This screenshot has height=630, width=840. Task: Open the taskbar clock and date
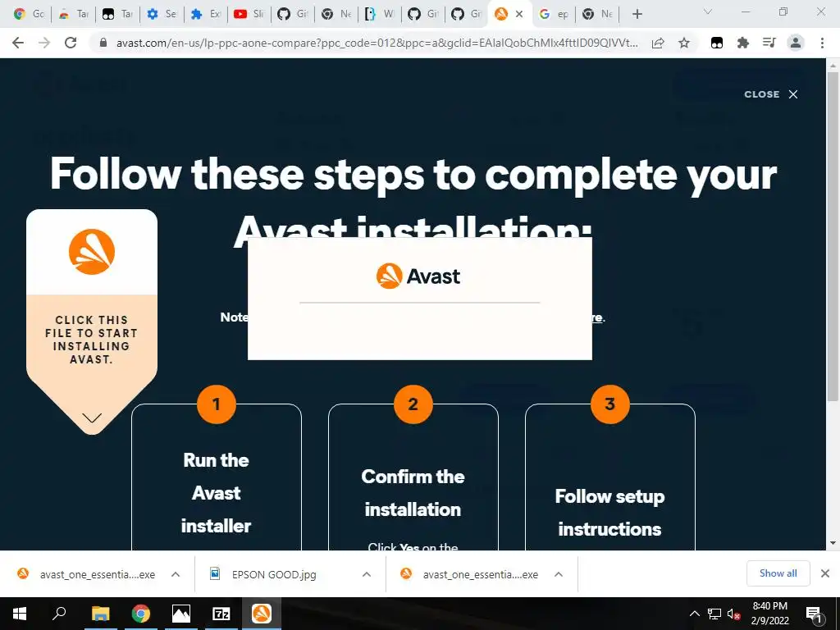pyautogui.click(x=769, y=614)
